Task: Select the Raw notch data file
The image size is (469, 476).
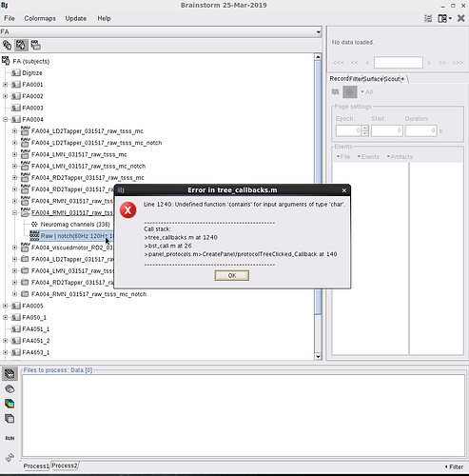Action: pos(71,236)
